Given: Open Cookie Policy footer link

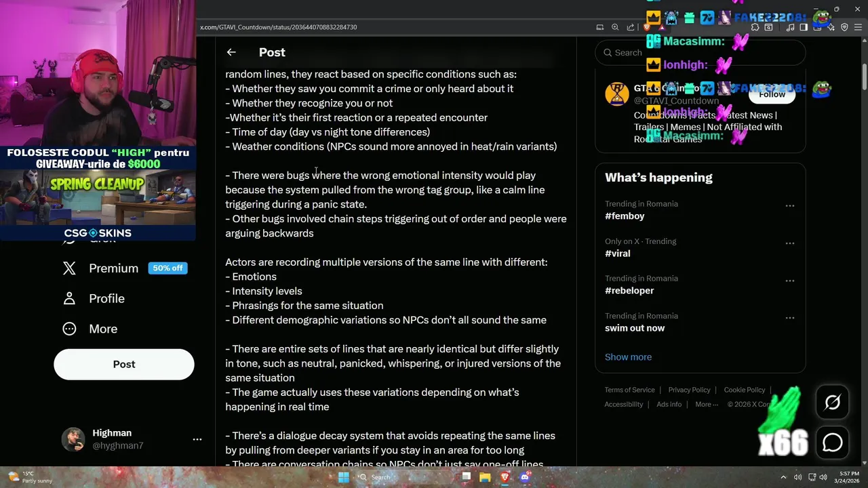Looking at the screenshot, I should coord(745,390).
